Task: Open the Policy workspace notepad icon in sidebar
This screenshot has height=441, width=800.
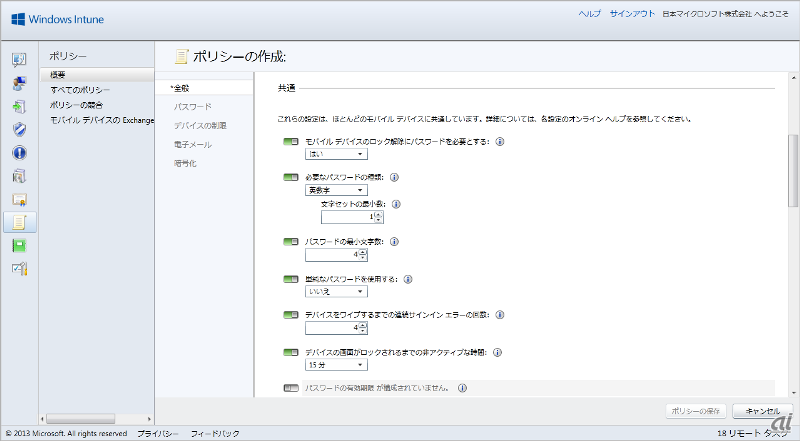Action: (x=20, y=222)
